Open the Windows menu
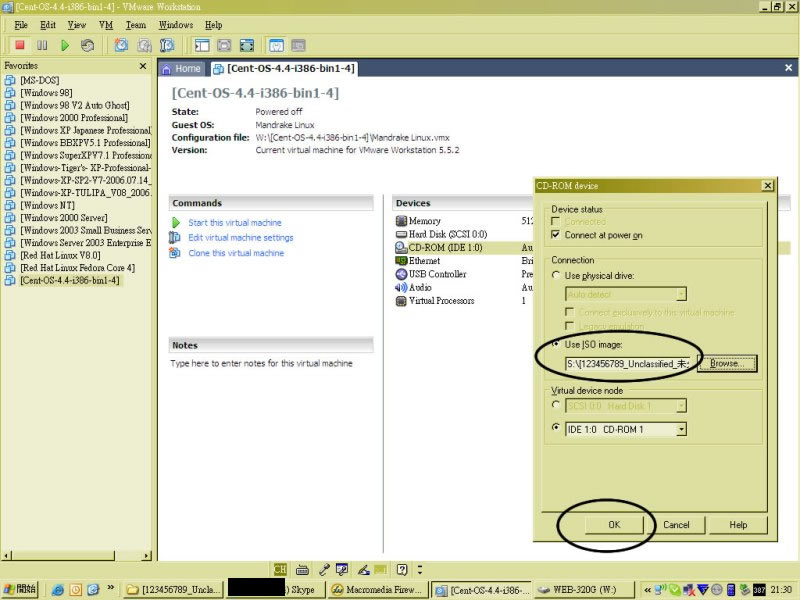Screen dimensions: 800x600 [176, 25]
